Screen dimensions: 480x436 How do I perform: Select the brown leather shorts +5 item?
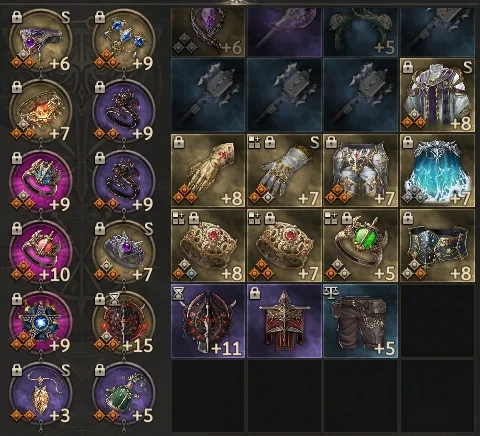pyautogui.click(x=361, y=321)
